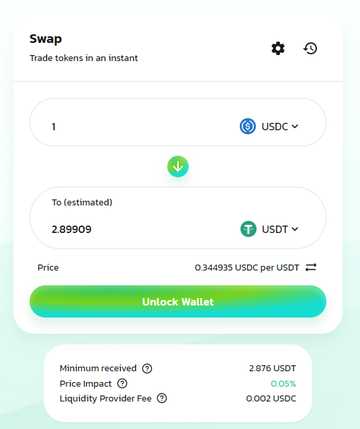Click the Unlock Wallet button
This screenshot has width=360, height=429.
[x=178, y=301]
